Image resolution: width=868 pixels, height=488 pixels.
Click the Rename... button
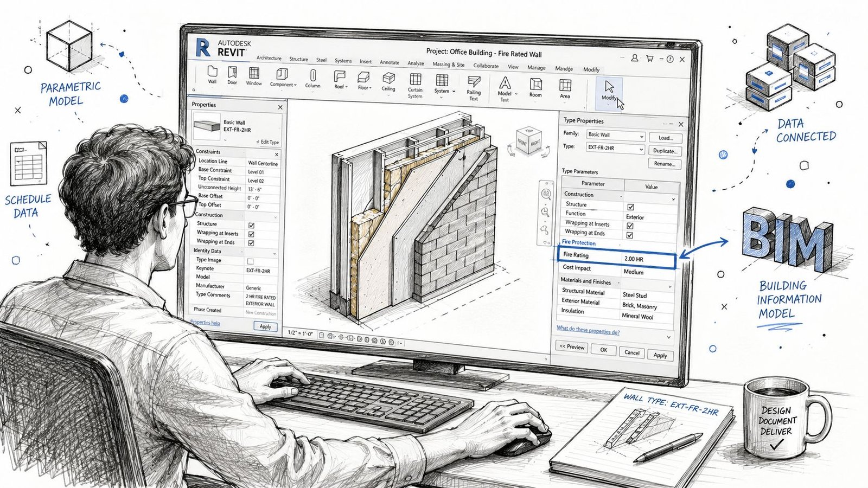[x=664, y=164]
